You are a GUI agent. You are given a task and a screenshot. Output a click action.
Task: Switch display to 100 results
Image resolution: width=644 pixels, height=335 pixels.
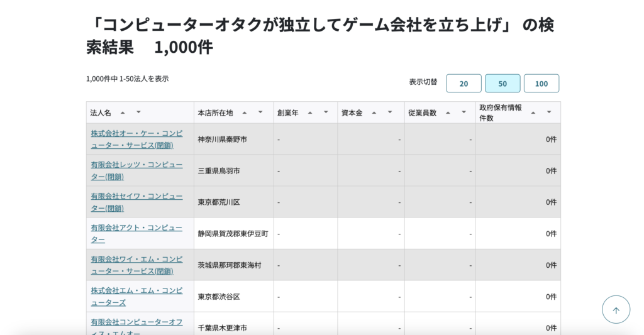pyautogui.click(x=541, y=84)
